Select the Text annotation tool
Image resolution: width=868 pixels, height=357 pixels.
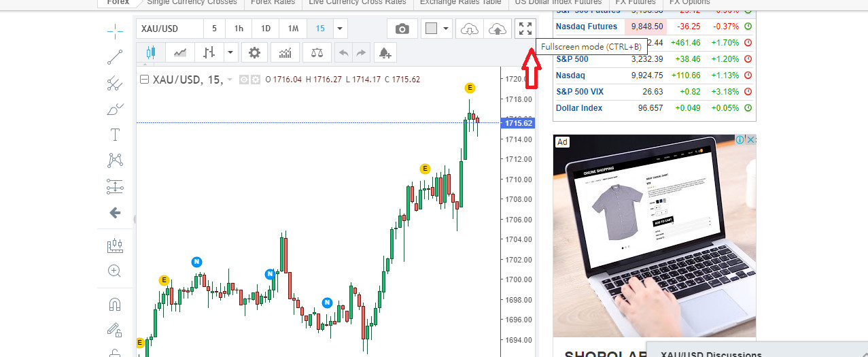coord(115,135)
